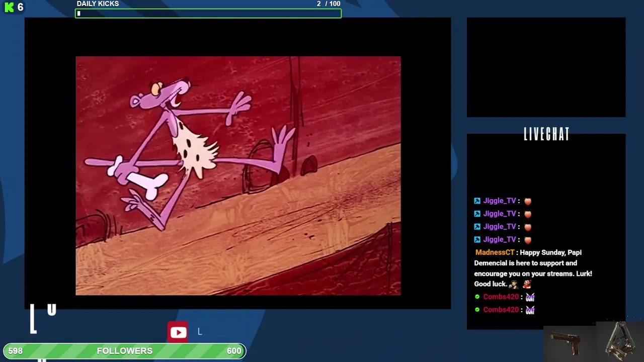Click the YouTube play logo
Viewport: 644px width, 362px height.
[x=178, y=332]
